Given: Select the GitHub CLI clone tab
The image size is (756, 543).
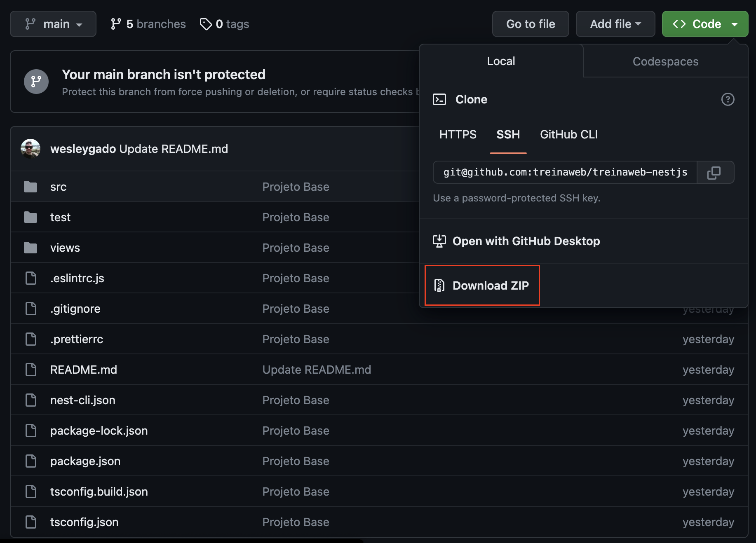Looking at the screenshot, I should click(x=568, y=135).
